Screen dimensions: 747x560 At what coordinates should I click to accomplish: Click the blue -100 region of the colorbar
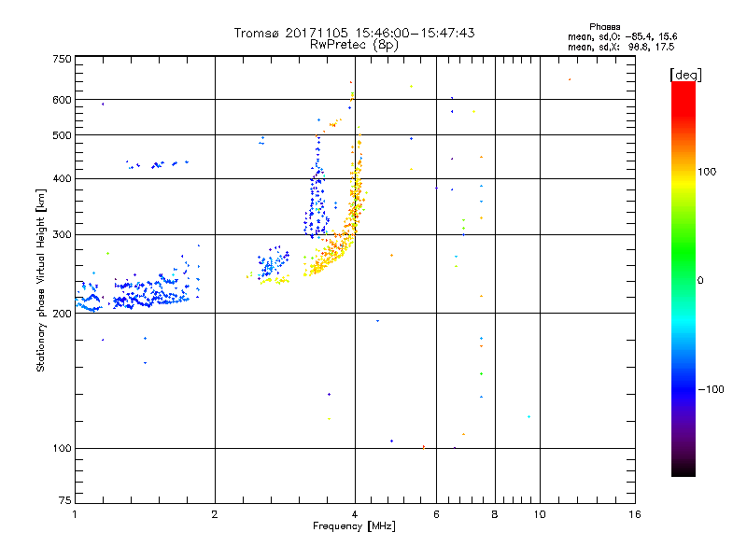click(x=684, y=389)
